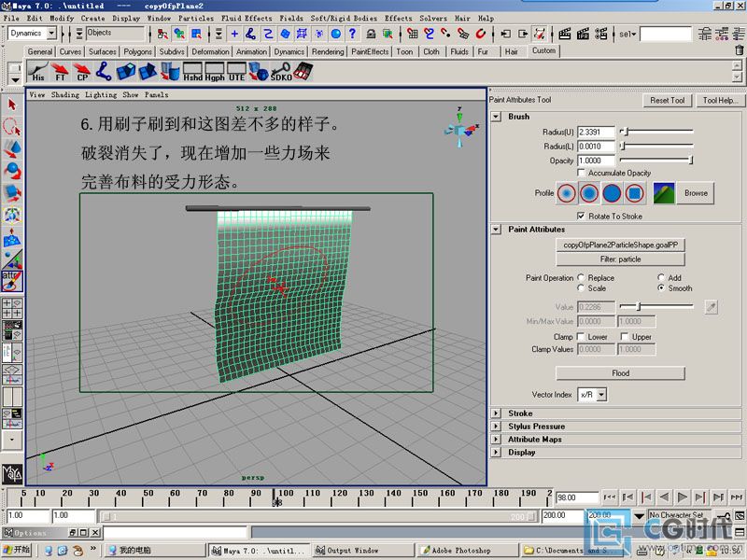The width and height of the screenshot is (747, 560).
Task: Click the Move tool in toolbox
Action: (12, 149)
